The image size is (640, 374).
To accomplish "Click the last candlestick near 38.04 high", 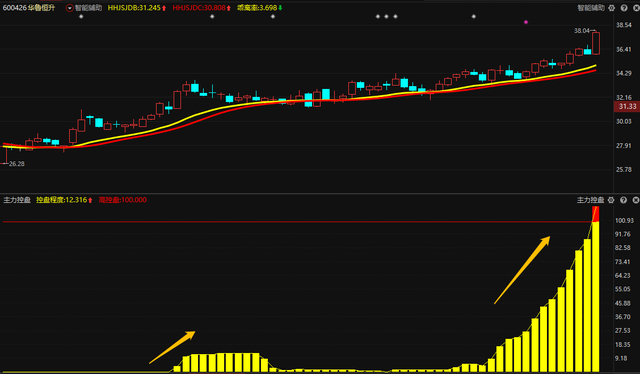I will point(596,43).
